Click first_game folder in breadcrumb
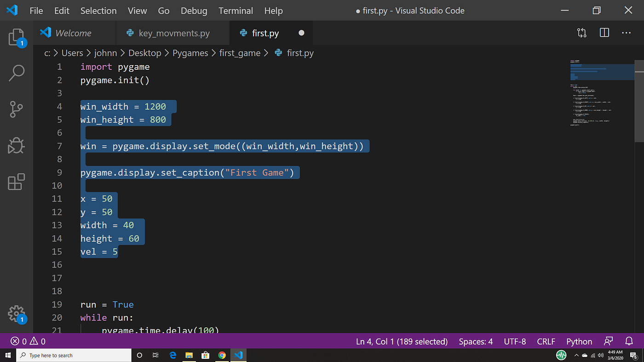The image size is (644, 362). pyautogui.click(x=240, y=53)
